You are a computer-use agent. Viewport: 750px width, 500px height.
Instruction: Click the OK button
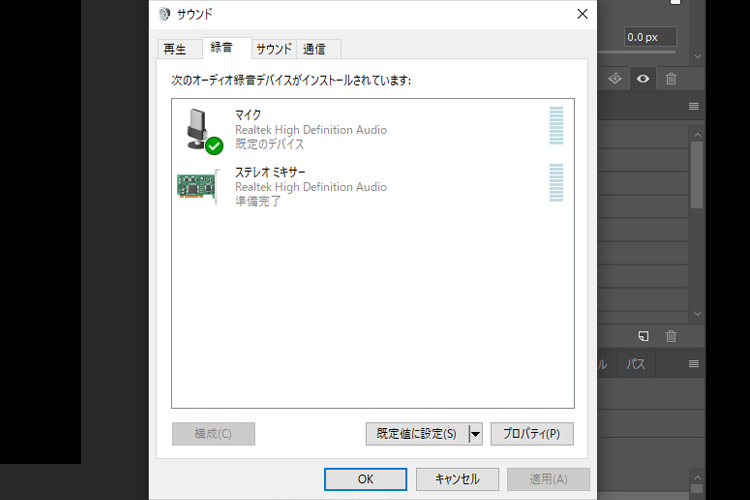tap(365, 479)
